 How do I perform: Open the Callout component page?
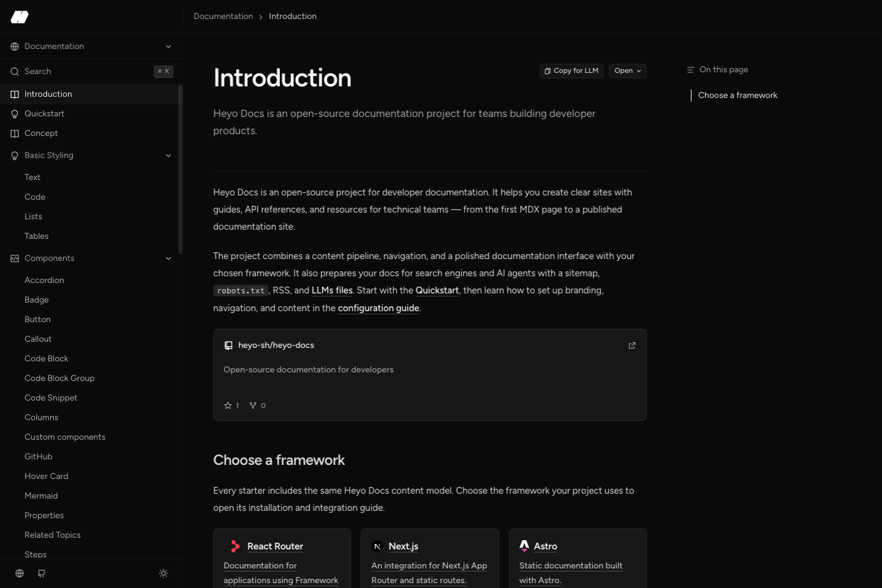click(x=38, y=339)
